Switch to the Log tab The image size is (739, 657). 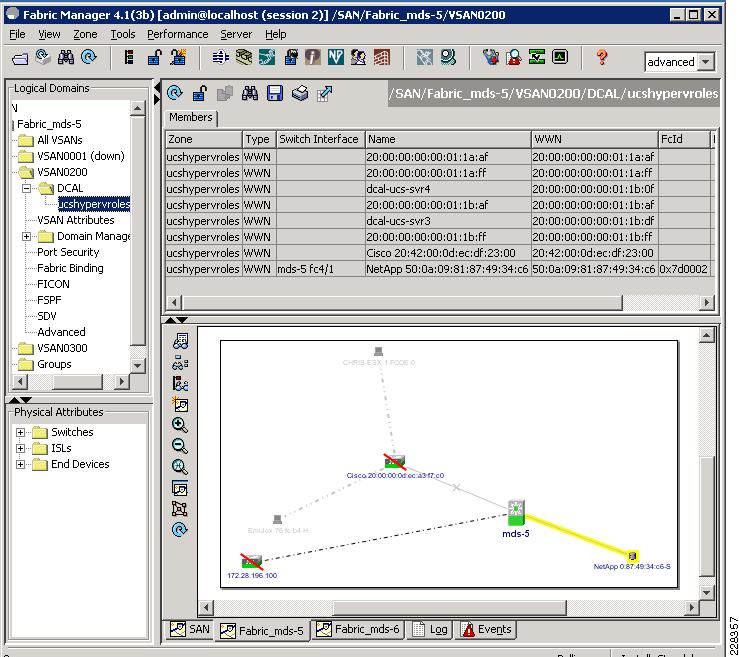(x=430, y=629)
